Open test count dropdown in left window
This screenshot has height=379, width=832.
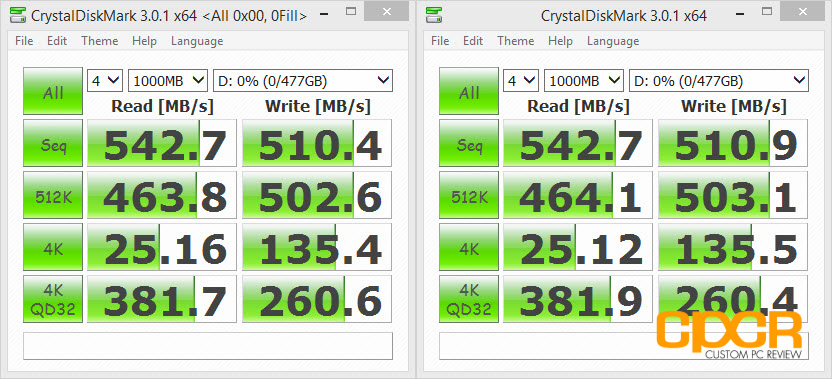tap(105, 81)
